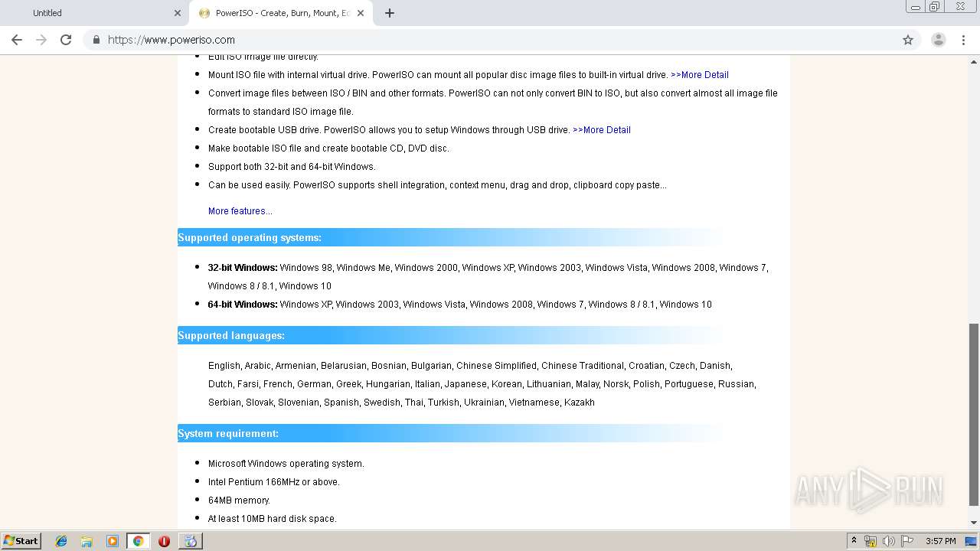Click the page vertical scrollbar thumb
980x551 pixels.
[974, 414]
